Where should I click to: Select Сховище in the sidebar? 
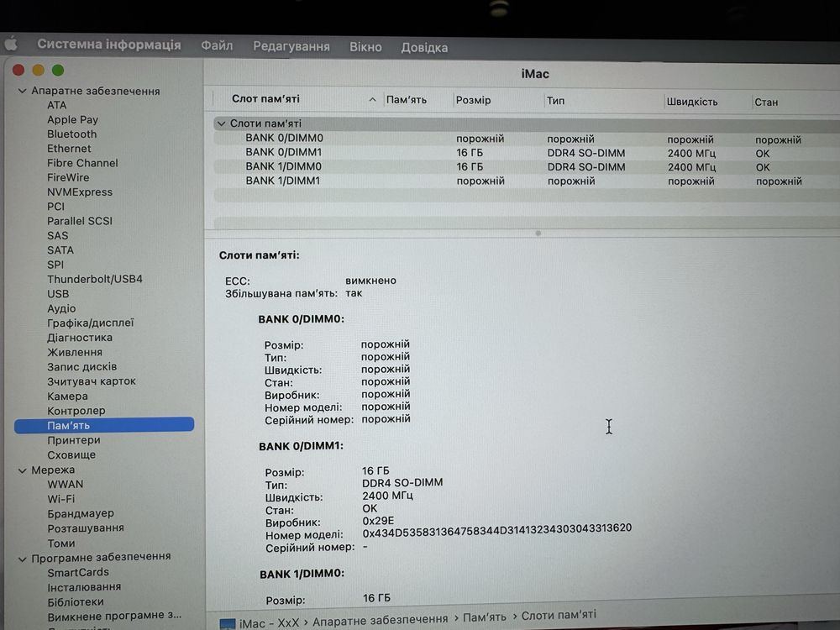click(x=71, y=454)
